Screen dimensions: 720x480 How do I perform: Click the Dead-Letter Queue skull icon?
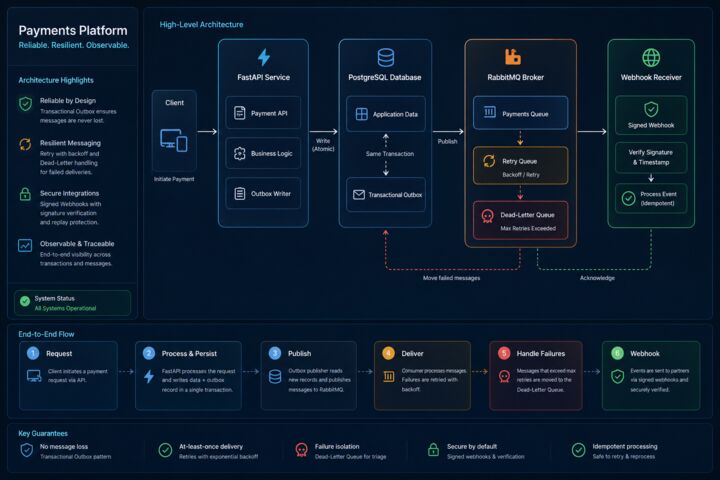click(x=488, y=216)
